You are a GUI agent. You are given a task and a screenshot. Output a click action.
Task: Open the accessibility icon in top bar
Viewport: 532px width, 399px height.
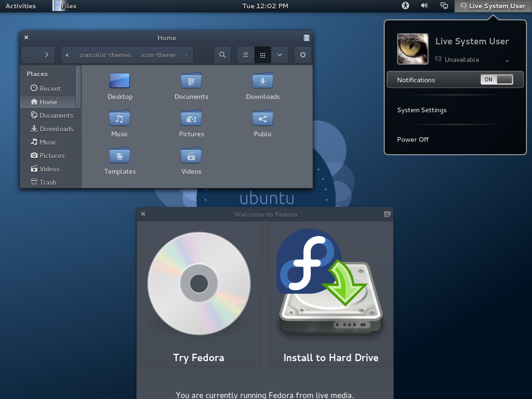point(405,6)
